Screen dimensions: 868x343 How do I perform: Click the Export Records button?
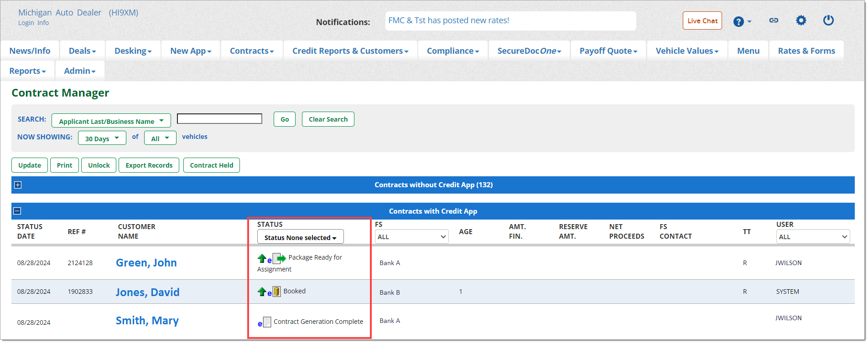pos(149,165)
